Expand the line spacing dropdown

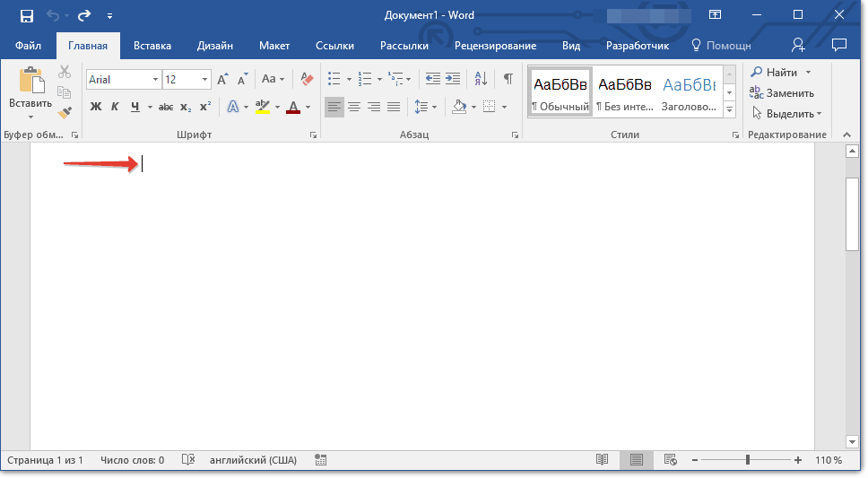[x=435, y=107]
